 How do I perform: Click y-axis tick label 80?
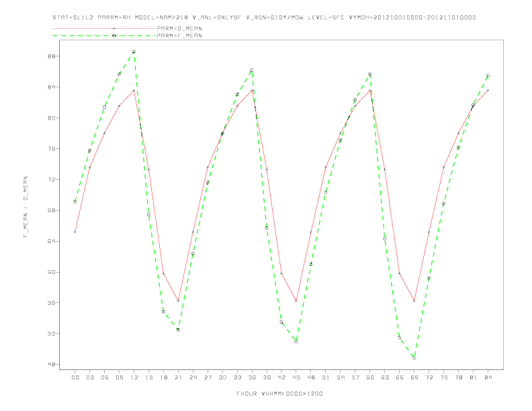(x=52, y=118)
